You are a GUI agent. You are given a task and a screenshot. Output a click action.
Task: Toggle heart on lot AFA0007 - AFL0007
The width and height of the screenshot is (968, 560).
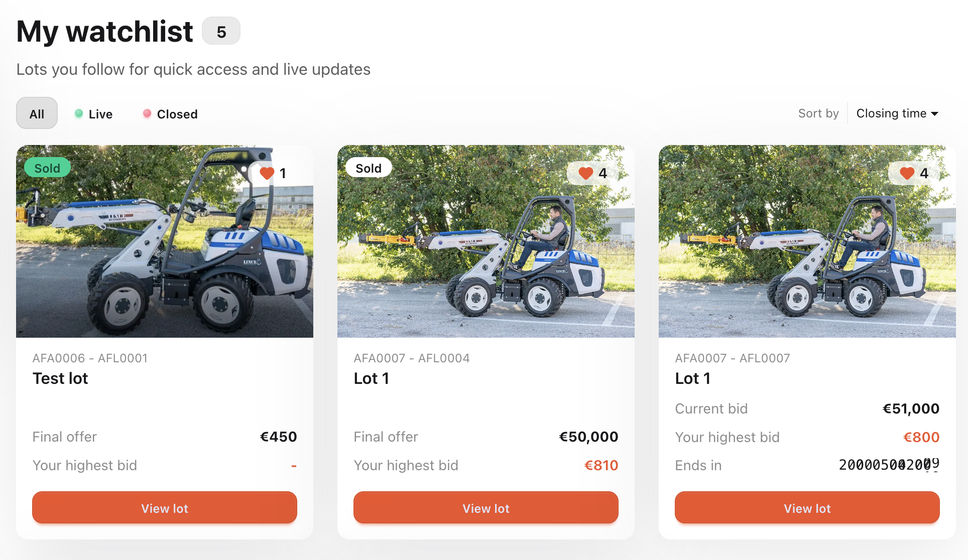(x=907, y=173)
